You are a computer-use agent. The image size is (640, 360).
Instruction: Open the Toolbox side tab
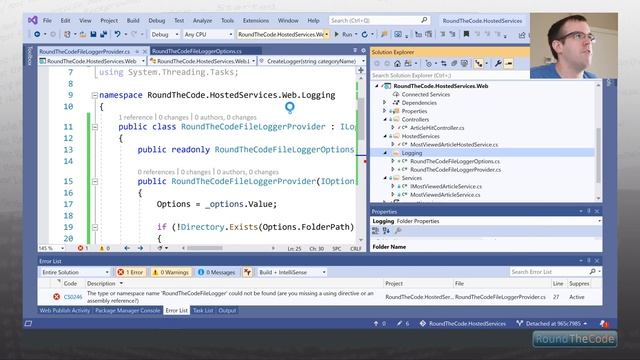tap(29, 56)
